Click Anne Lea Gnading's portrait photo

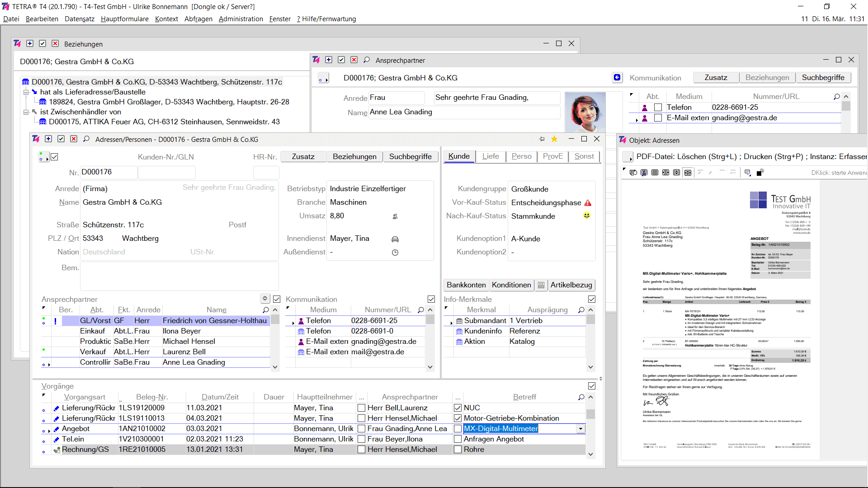coord(585,112)
